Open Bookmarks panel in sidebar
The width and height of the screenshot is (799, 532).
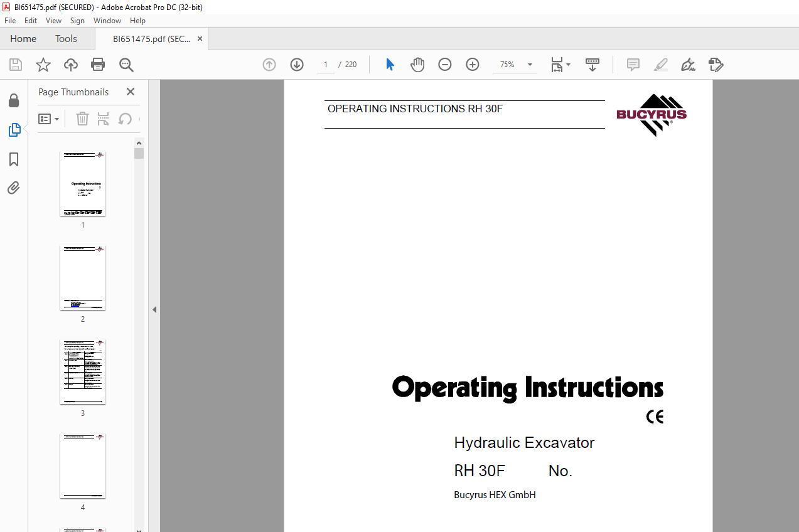14,159
